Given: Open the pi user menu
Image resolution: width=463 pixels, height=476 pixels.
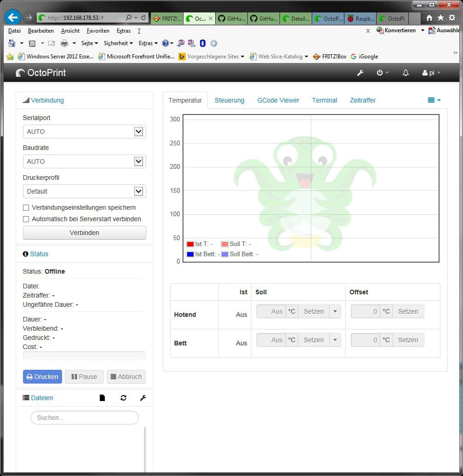Looking at the screenshot, I should [431, 73].
